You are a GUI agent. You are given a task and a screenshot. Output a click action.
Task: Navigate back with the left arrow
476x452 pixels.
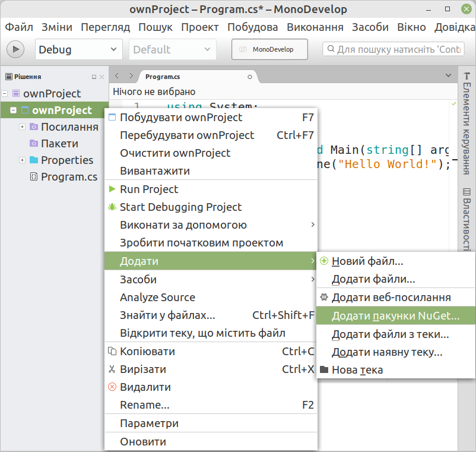point(117,75)
